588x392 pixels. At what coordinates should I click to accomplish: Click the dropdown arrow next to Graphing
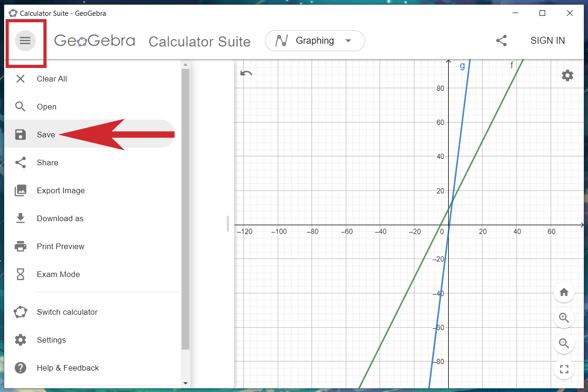(x=348, y=41)
